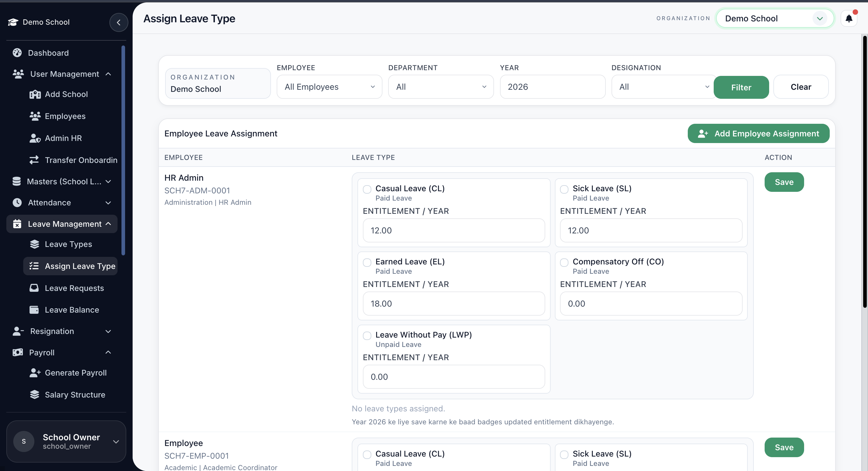Open the Department filter dropdown

441,87
